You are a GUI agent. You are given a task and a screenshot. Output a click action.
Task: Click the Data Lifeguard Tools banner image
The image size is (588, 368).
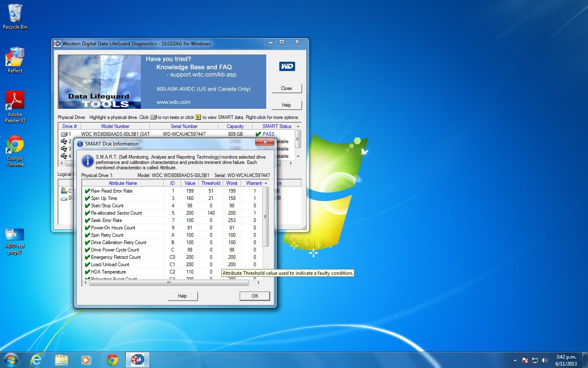tap(162, 82)
